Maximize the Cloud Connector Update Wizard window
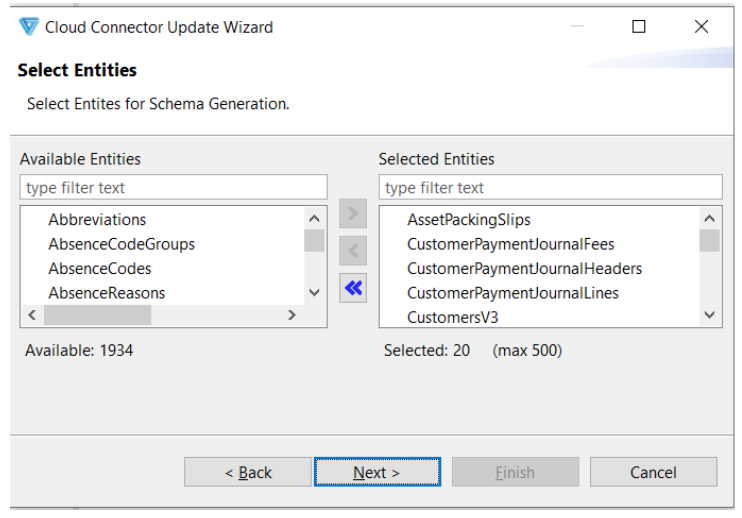Viewport: 742px width, 518px height. (639, 26)
